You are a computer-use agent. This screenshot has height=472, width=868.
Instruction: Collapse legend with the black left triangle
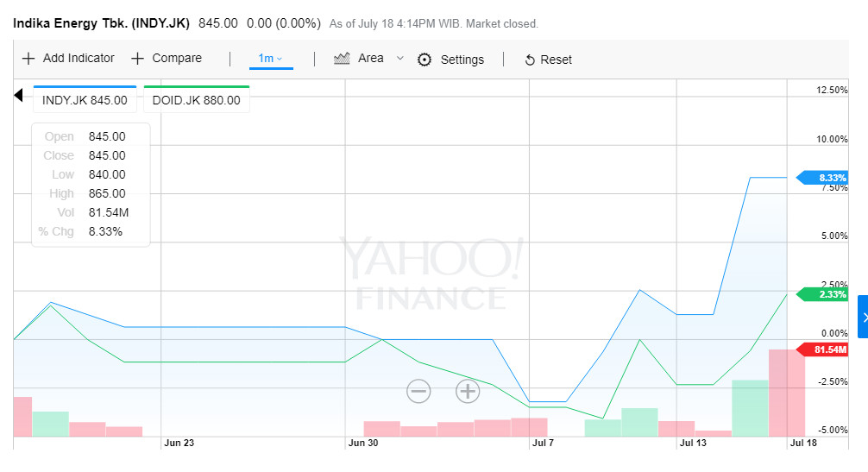(18, 95)
